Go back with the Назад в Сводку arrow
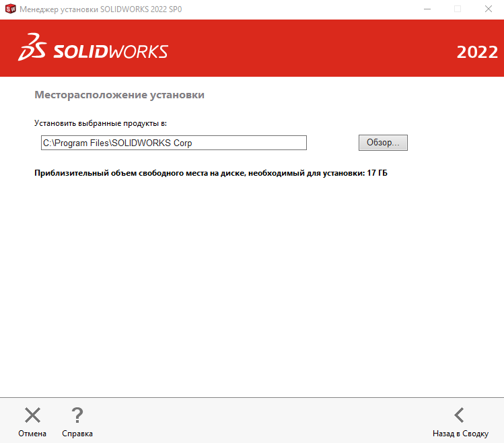This screenshot has height=443, width=504. pos(460,415)
